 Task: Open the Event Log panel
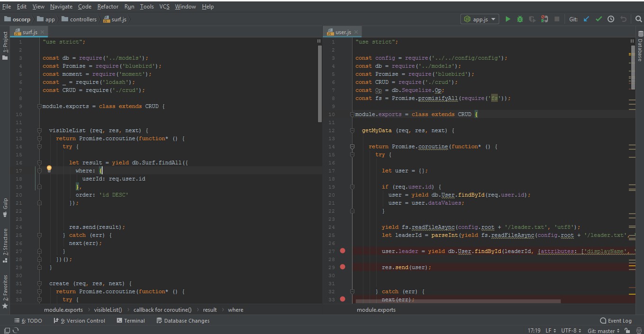pyautogui.click(x=616, y=321)
